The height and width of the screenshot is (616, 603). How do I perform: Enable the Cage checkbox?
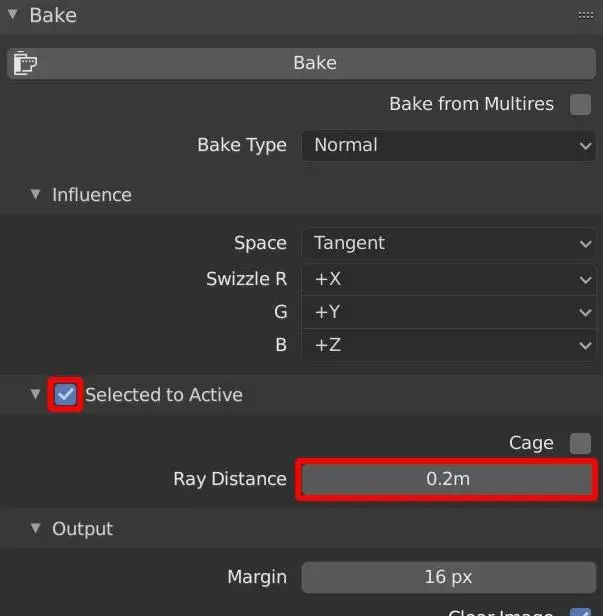click(580, 443)
